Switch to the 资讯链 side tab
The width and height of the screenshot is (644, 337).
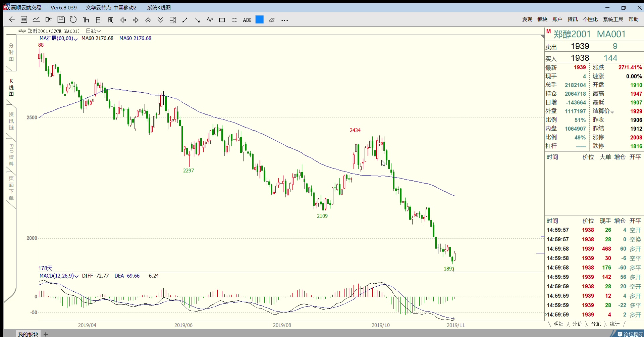coord(11,121)
